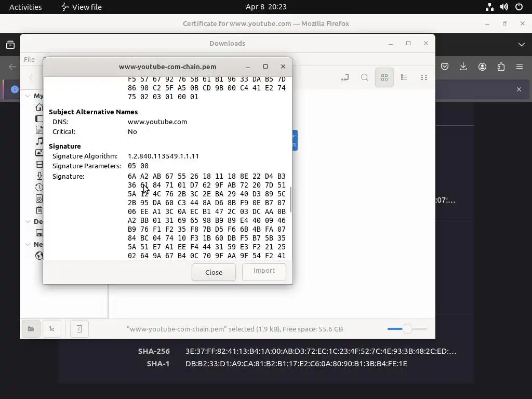Open Recent files in sidebar
The width and height of the screenshot is (532, 399).
39,187
